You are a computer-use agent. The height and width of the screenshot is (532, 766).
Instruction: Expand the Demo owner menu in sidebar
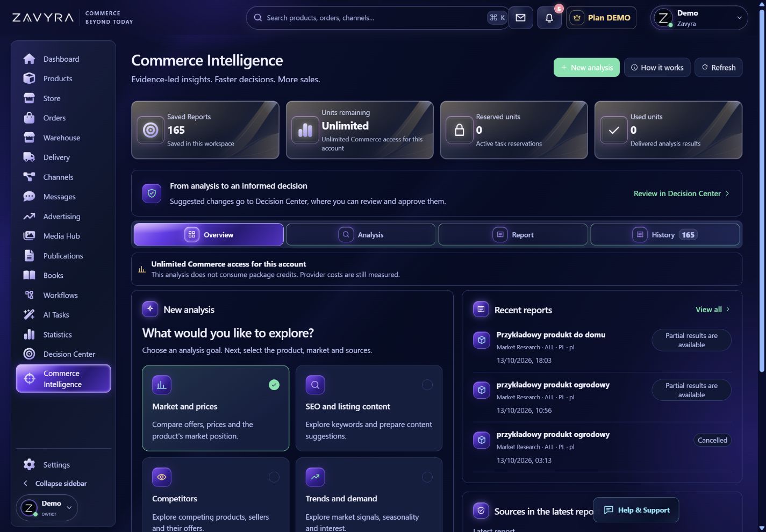point(47,508)
